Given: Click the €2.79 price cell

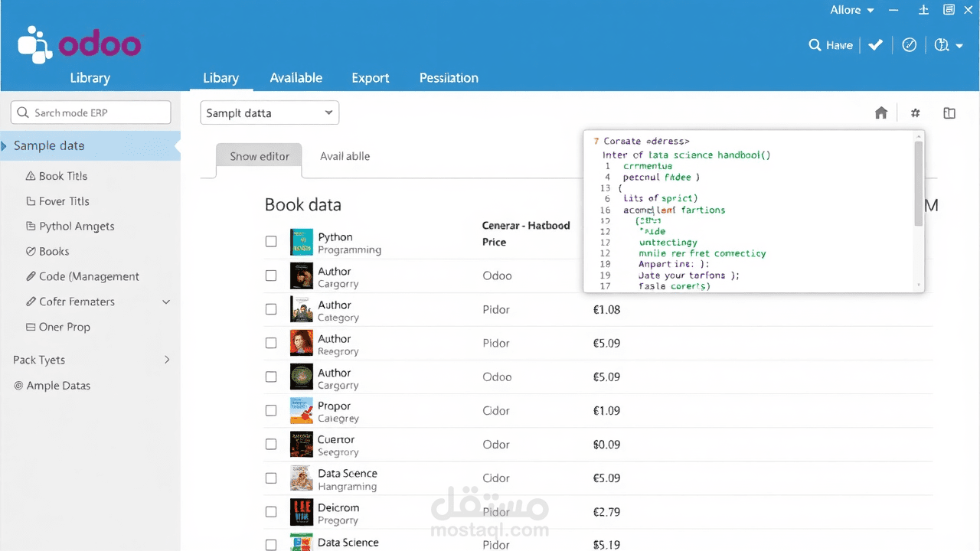Looking at the screenshot, I should point(606,512).
